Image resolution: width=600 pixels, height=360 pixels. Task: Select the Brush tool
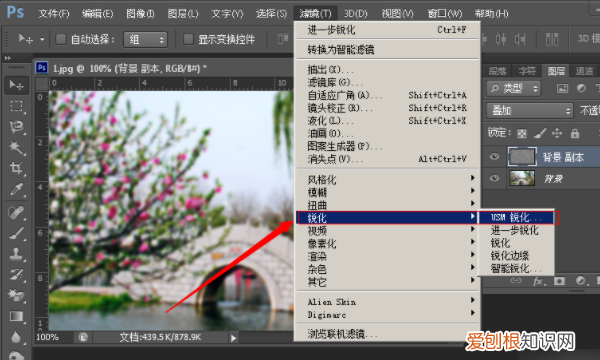point(16,233)
